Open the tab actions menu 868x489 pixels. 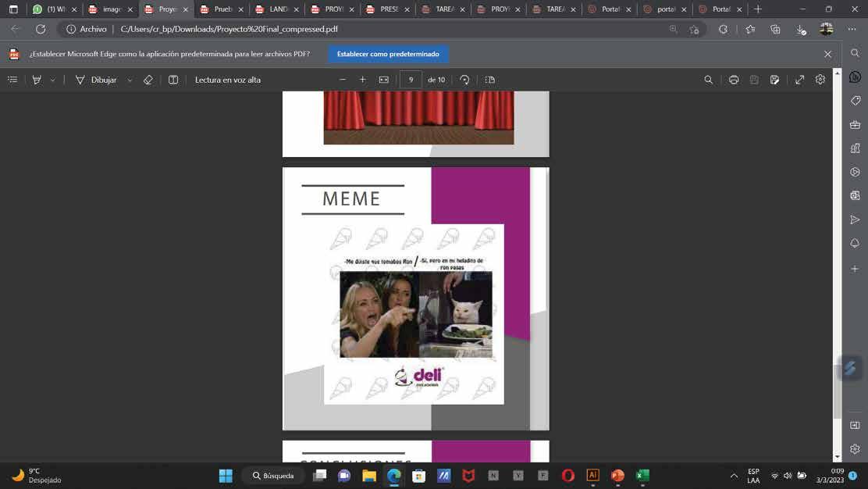(14, 9)
